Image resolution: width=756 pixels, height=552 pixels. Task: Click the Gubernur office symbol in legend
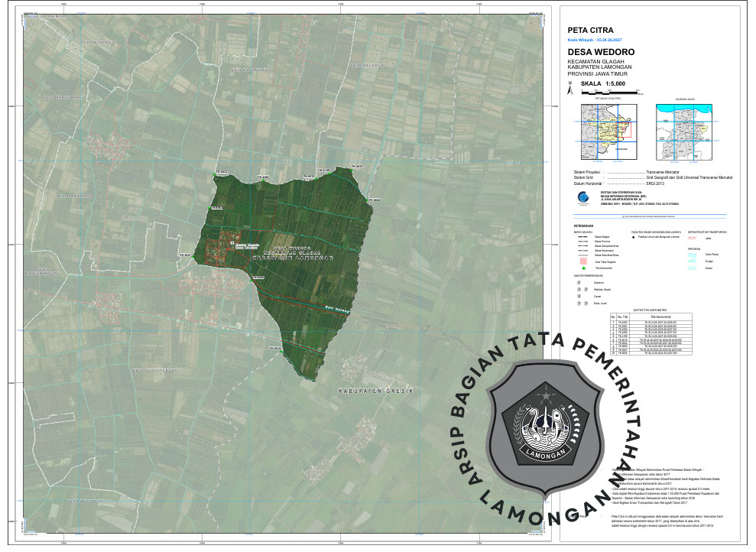click(x=579, y=282)
